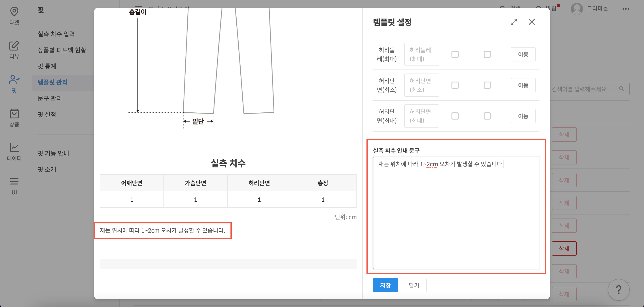644x307 pixels.
Task: Expand the 템플릿 설정 dialog to fullscreen
Action: [x=514, y=22]
